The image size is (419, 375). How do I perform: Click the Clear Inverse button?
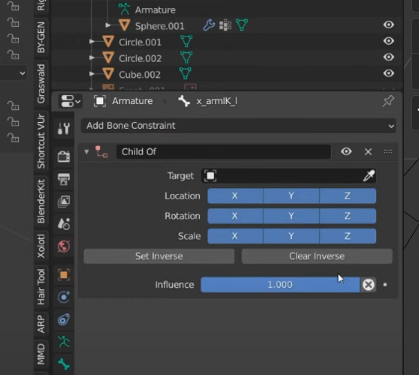(x=317, y=256)
